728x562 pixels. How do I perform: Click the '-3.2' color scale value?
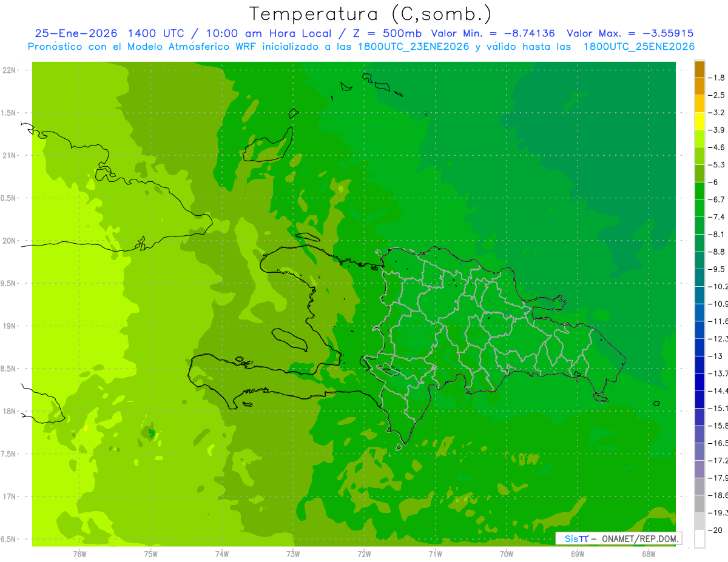coord(716,112)
